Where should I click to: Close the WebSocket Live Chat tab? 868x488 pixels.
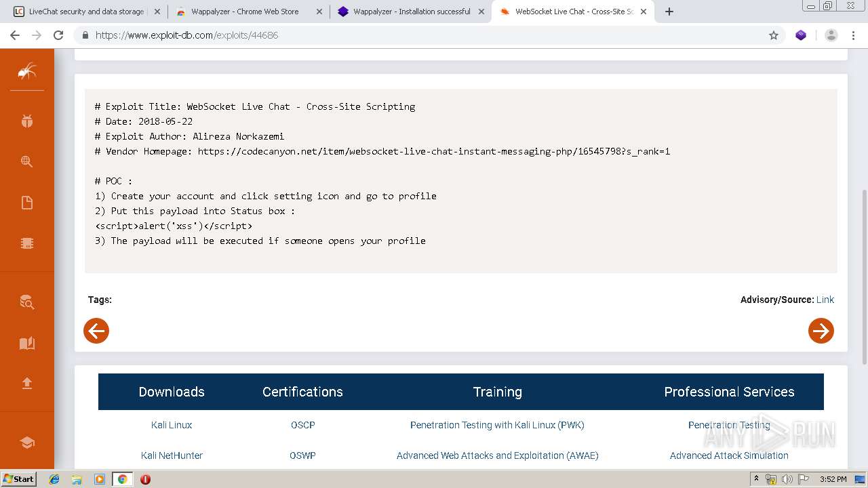point(644,12)
